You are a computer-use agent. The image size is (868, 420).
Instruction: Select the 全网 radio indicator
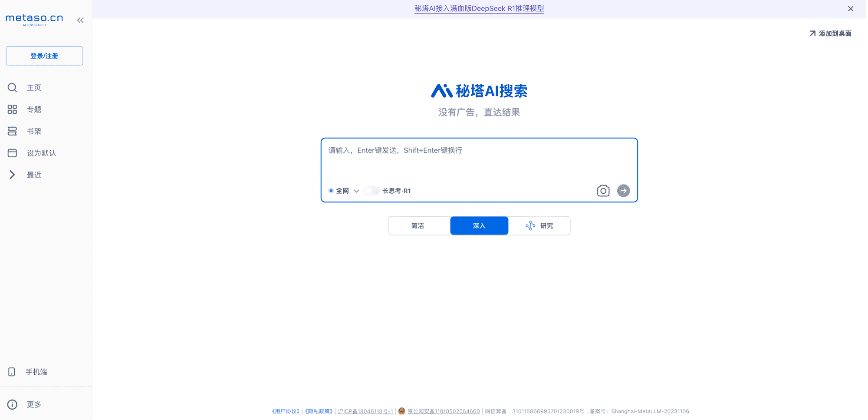[x=331, y=191]
